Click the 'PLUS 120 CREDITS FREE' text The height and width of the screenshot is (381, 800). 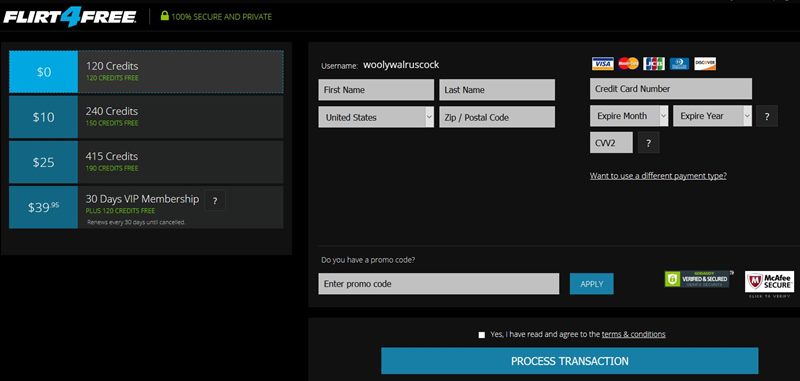pyautogui.click(x=120, y=211)
